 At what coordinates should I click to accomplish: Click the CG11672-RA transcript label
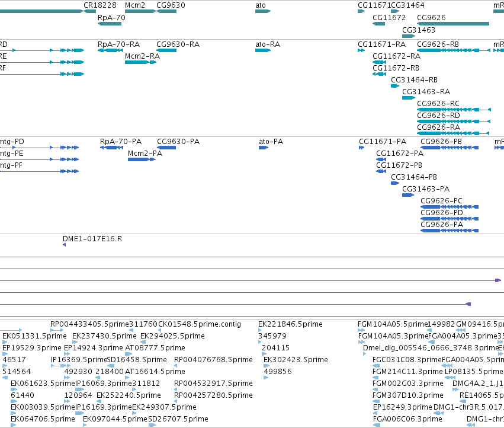[x=396, y=56]
